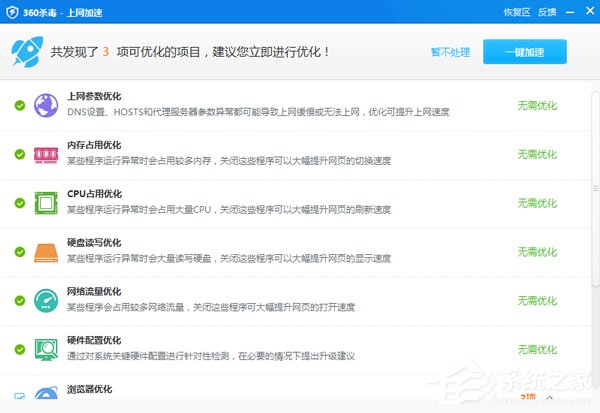Open the 反馈 feedback menu item
The image size is (600, 413).
click(547, 13)
